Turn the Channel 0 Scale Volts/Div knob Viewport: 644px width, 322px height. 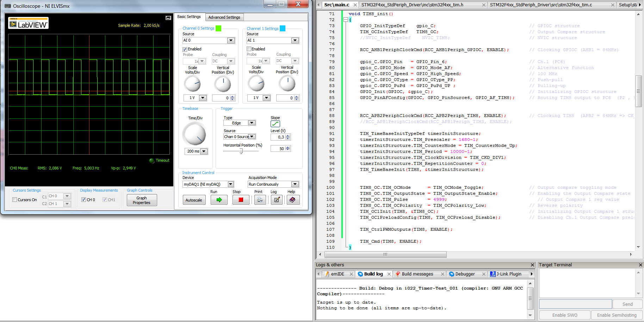pos(192,84)
